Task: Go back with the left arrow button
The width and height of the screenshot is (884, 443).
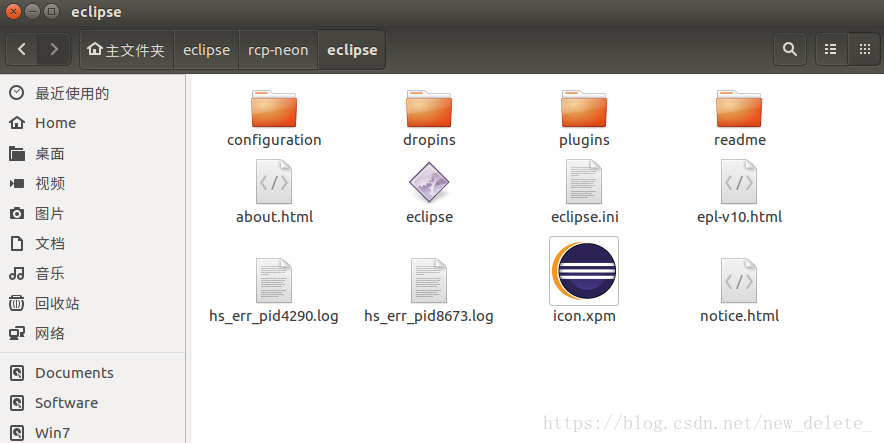Action: [22, 50]
